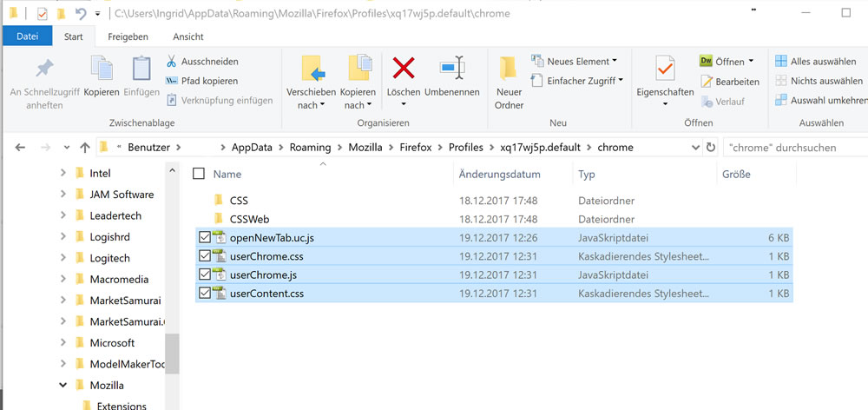Open the Datei tab
The image size is (868, 410).
28,36
